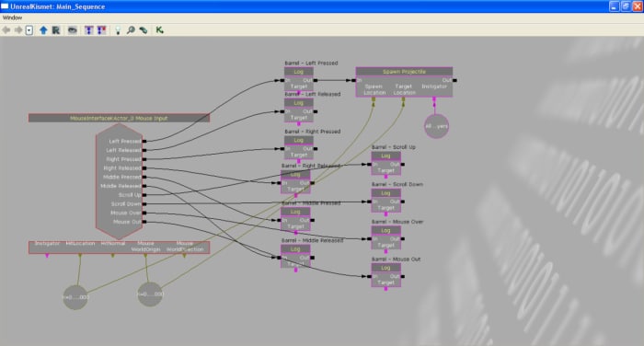Click the Left Pressed output connector

[144, 141]
